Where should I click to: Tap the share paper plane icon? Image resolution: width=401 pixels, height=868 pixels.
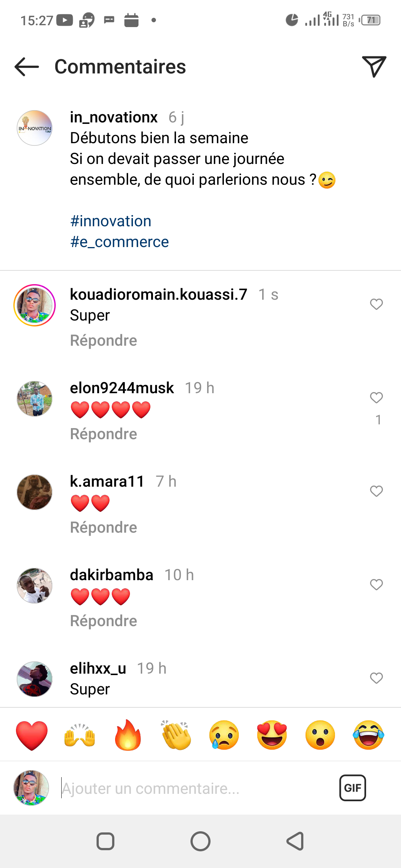pos(374,67)
